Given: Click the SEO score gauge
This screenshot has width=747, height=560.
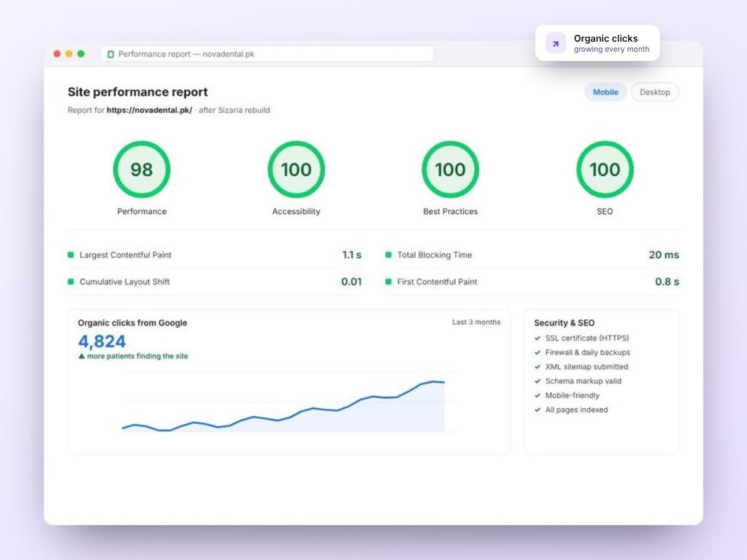Looking at the screenshot, I should [x=605, y=169].
